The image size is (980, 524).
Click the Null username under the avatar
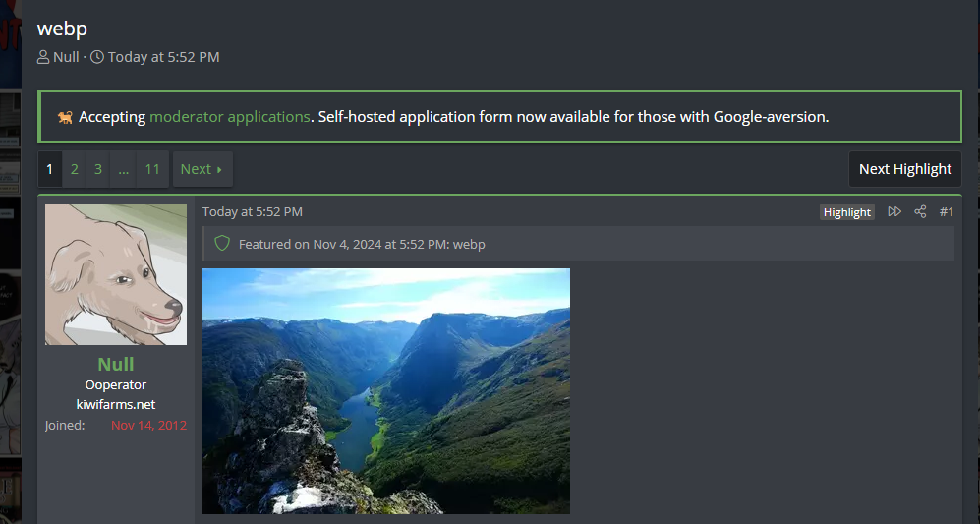pyautogui.click(x=116, y=365)
